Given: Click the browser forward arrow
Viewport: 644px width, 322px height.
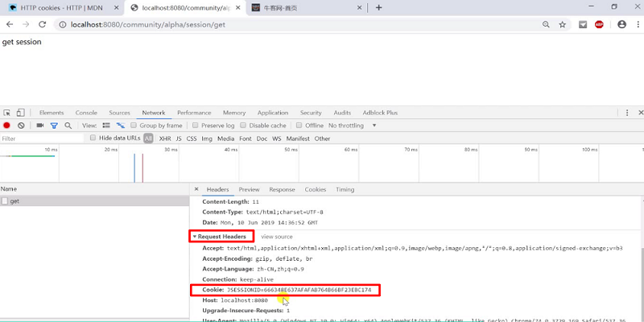Looking at the screenshot, I should 26,25.
